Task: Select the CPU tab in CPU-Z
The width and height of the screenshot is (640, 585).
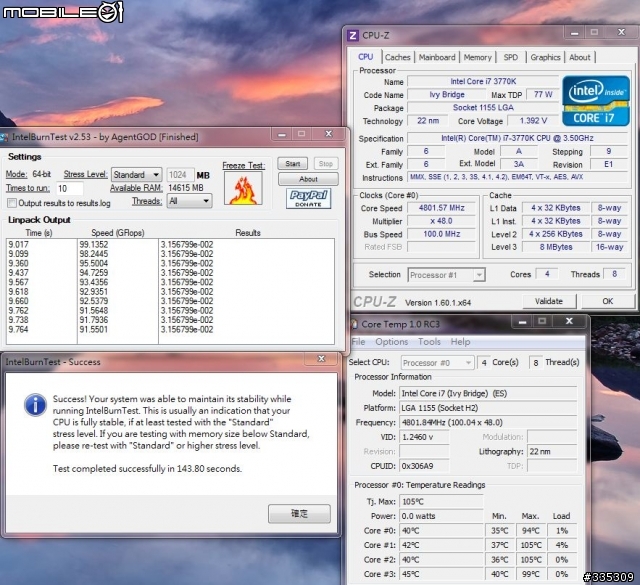Action: coord(365,57)
